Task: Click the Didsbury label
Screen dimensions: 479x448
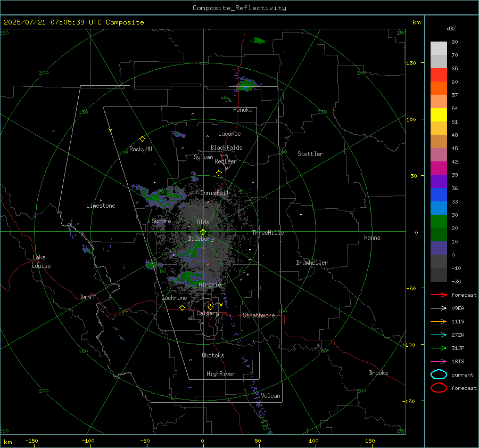Action: [x=201, y=239]
